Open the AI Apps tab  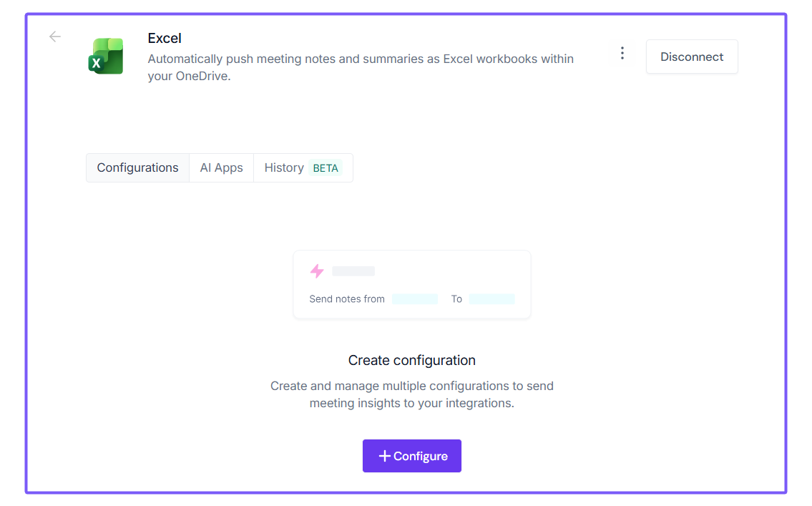222,168
